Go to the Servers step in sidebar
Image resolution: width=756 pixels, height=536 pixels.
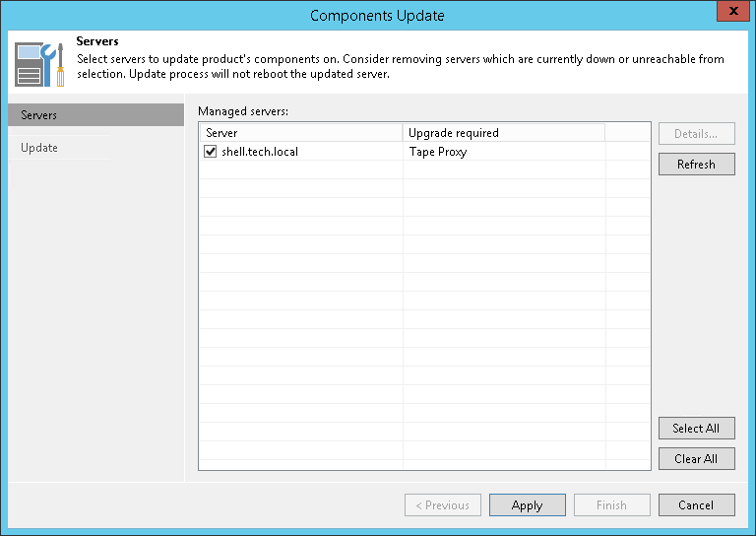click(94, 115)
